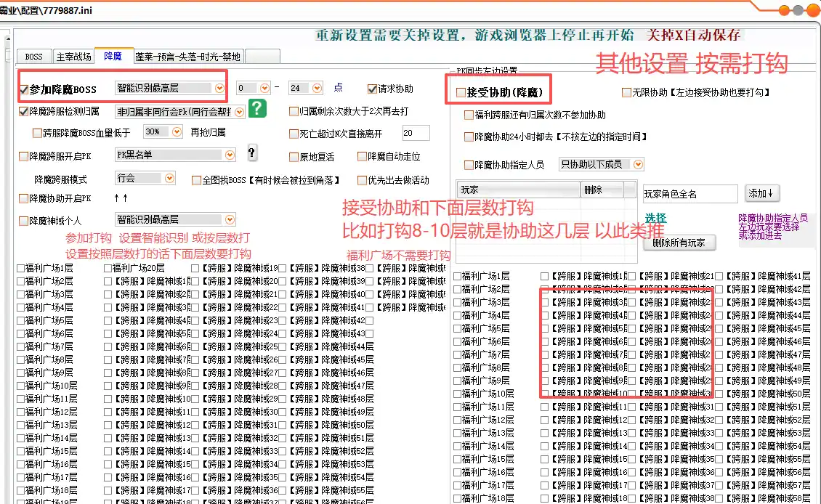821x504 pixels.
Task: Open 降魔跨服模式 行会 dropdown
Action: click(169, 179)
